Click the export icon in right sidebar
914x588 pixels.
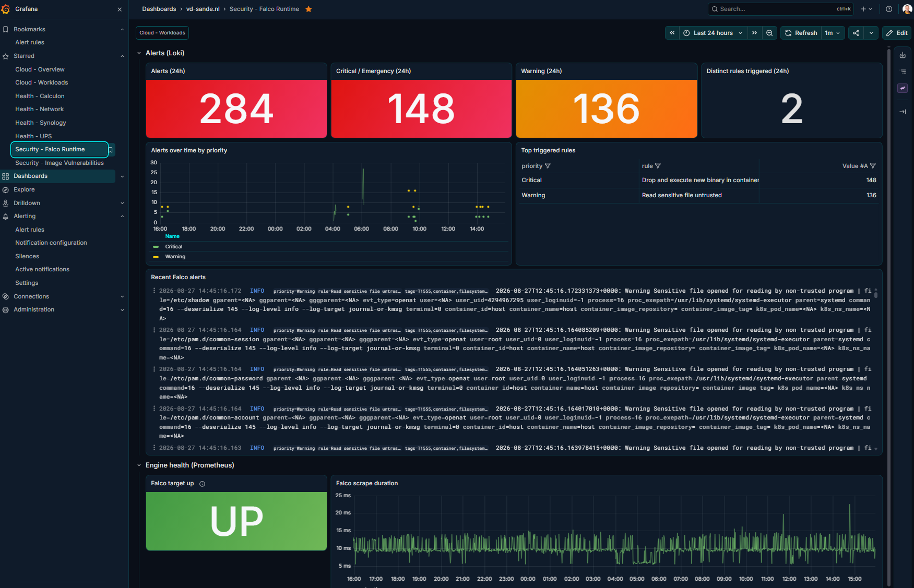[x=903, y=55]
